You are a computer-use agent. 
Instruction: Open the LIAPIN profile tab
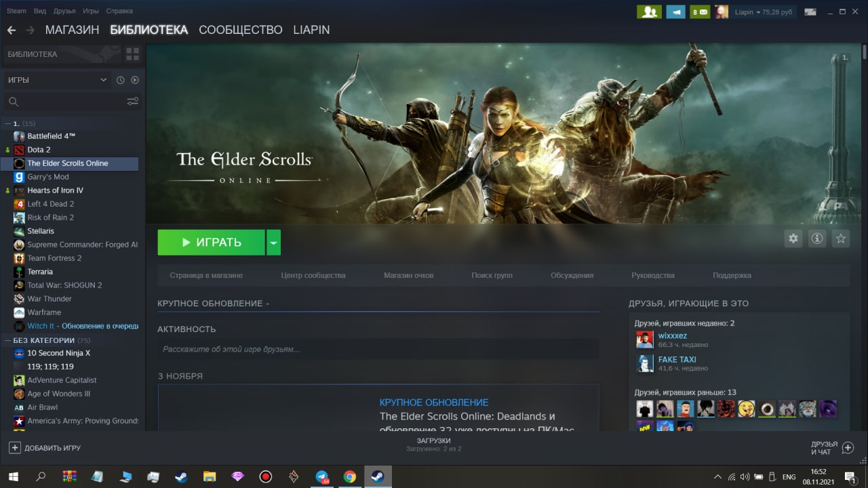(311, 30)
